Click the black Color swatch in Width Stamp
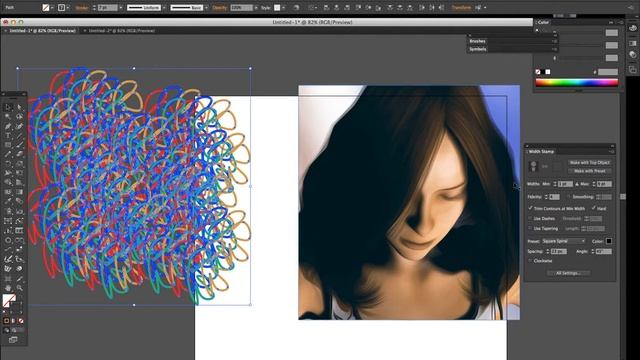Viewport: 640px width, 360px height. click(x=609, y=241)
